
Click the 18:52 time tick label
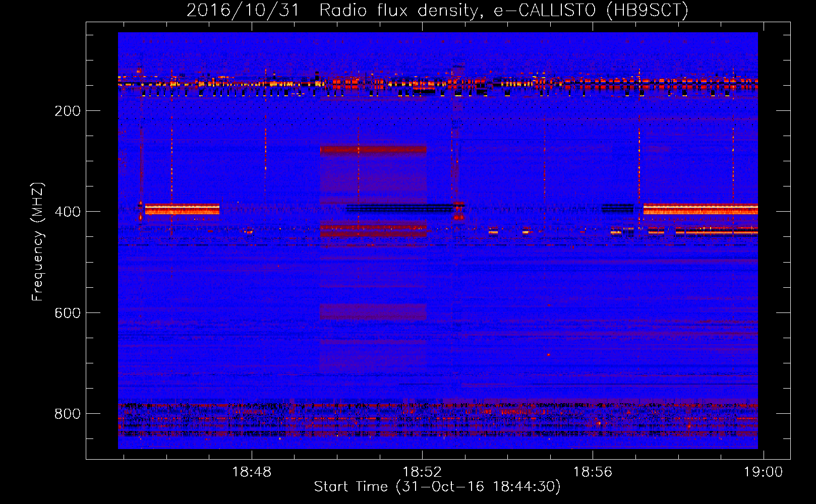(x=422, y=472)
